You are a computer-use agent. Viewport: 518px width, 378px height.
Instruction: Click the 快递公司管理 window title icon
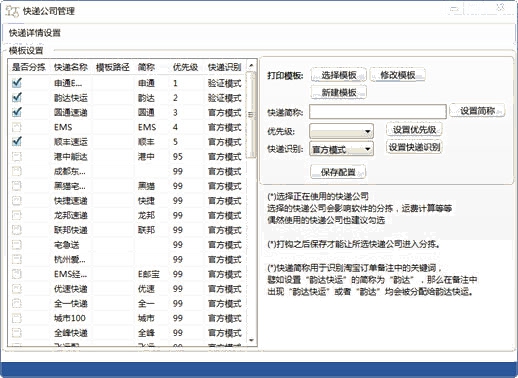12,11
